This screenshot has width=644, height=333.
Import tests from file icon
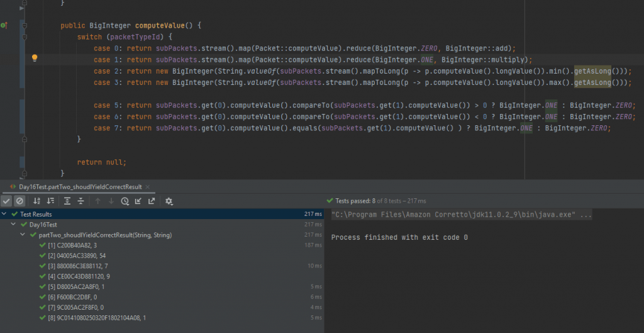pos(138,201)
